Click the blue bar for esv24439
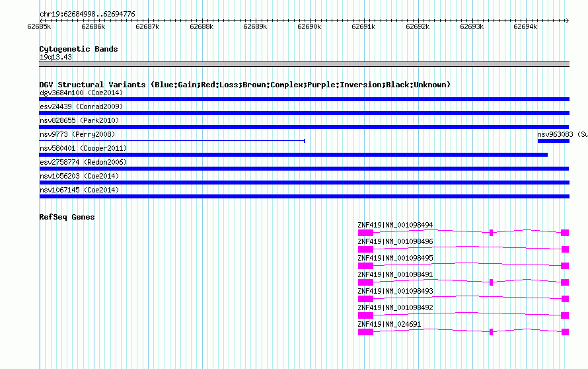 [304, 113]
